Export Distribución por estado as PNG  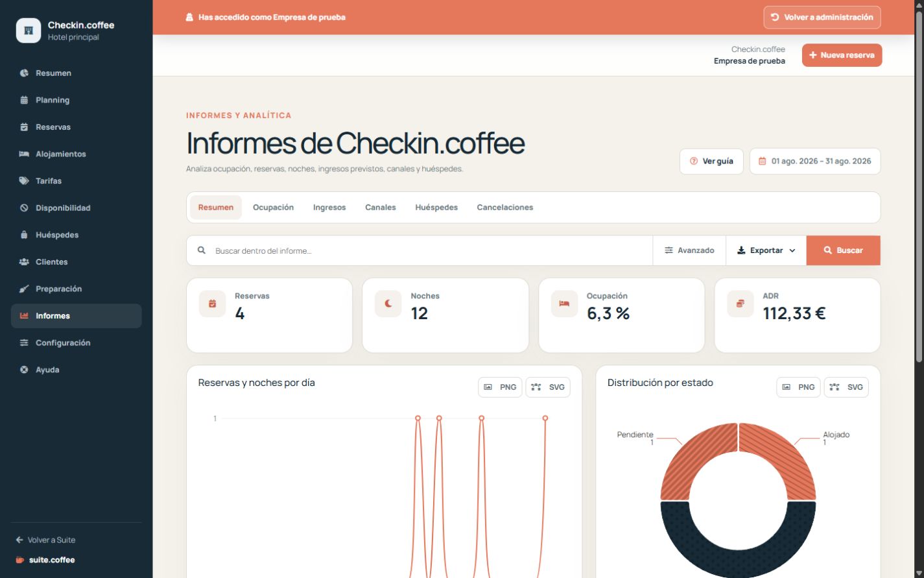click(x=798, y=387)
